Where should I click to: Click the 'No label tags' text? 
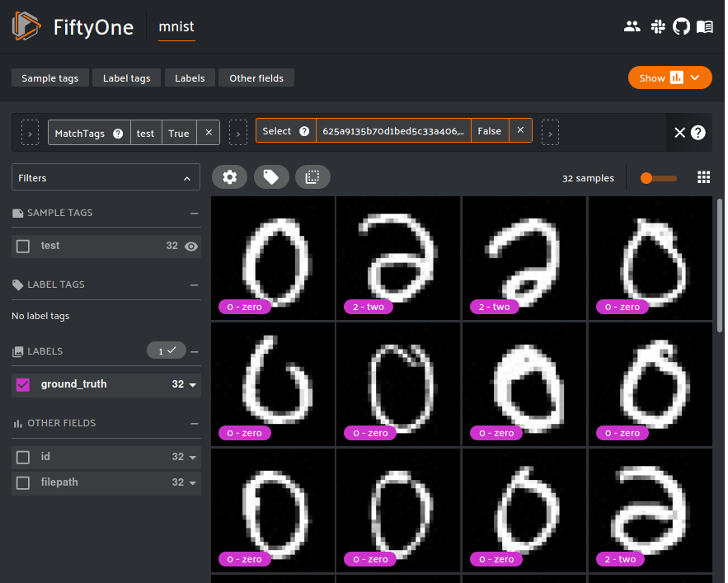pos(40,316)
